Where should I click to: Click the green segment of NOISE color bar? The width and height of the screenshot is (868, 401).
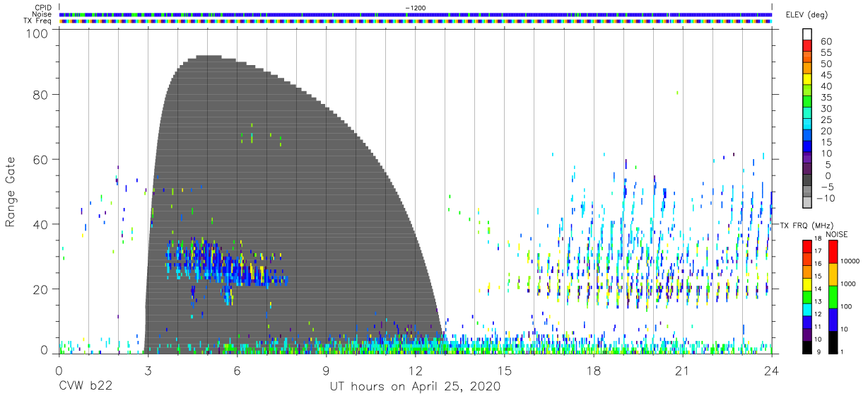point(834,296)
